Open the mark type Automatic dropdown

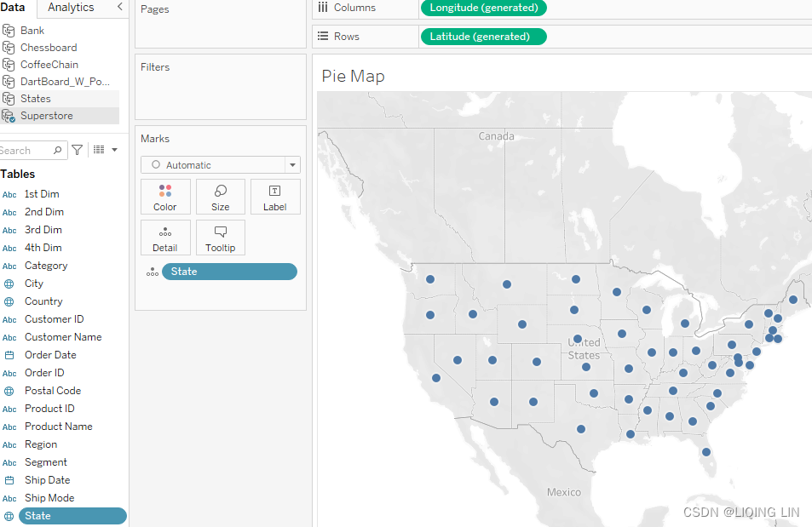pyautogui.click(x=221, y=164)
